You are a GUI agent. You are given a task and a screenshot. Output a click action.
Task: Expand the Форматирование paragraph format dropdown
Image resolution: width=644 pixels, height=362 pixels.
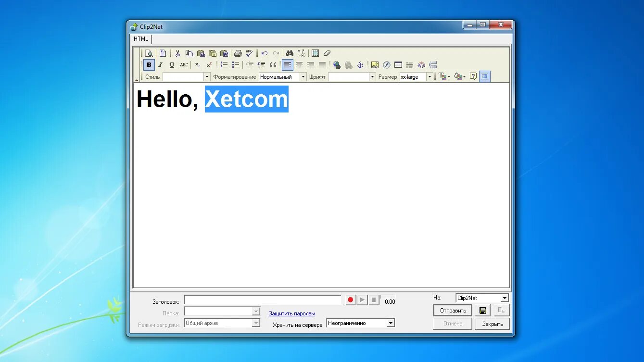point(303,76)
